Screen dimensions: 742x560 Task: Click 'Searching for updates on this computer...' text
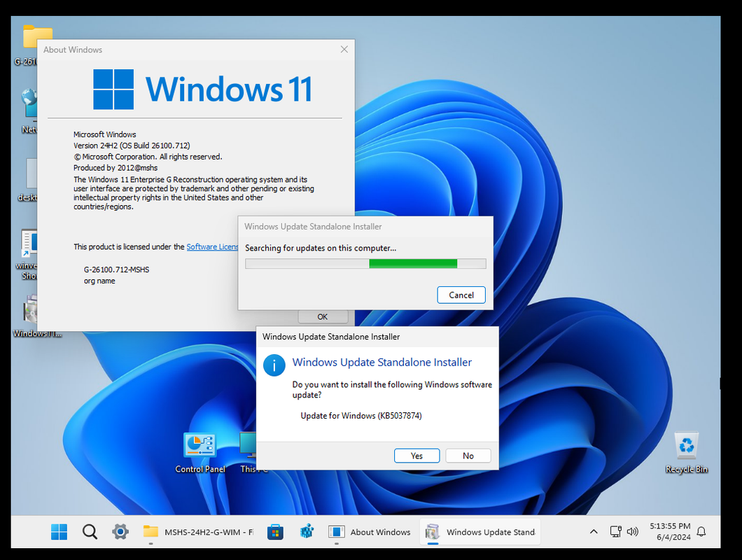click(x=321, y=248)
